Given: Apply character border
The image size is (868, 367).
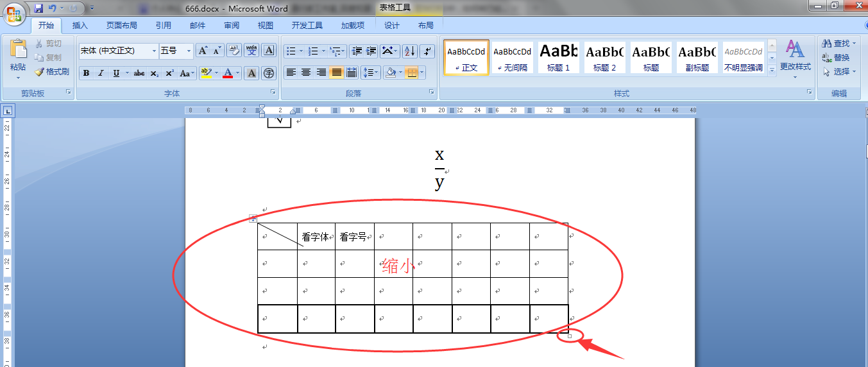Looking at the screenshot, I should pyautogui.click(x=269, y=51).
